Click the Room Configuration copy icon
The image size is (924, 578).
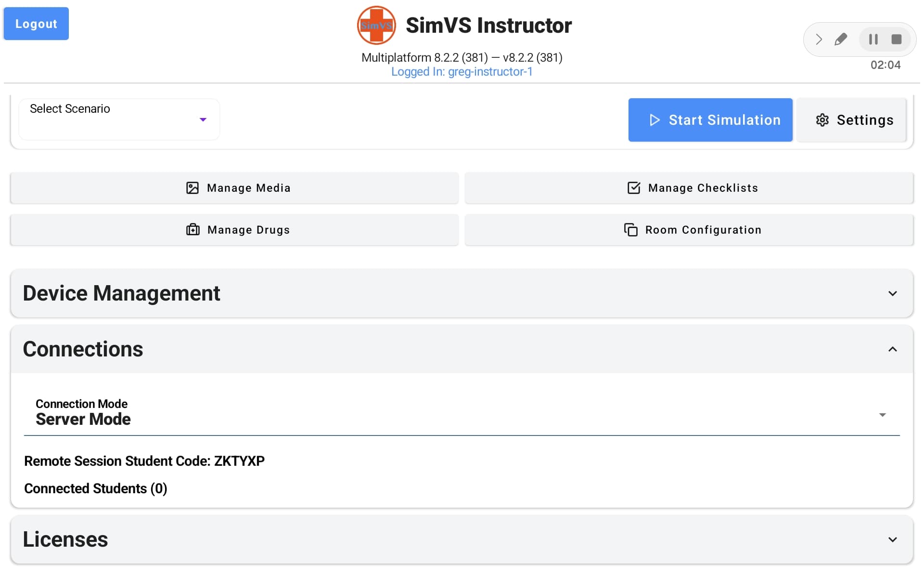pos(630,230)
